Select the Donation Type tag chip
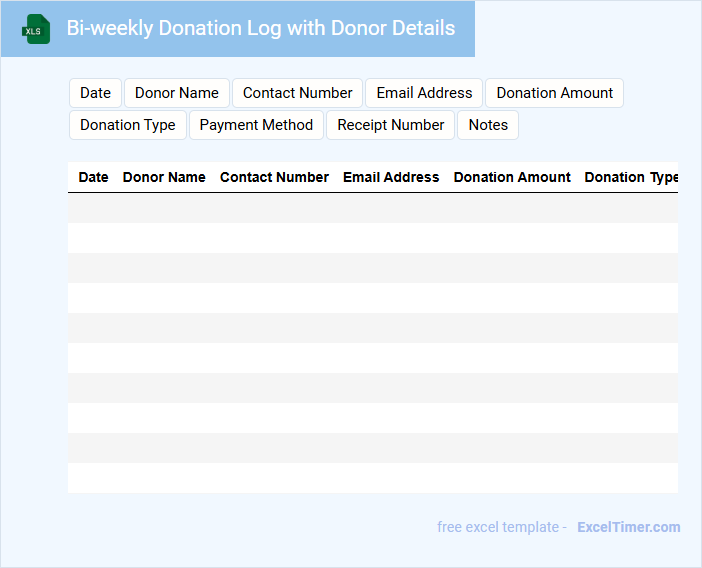Viewport: 702px width, 568px height. point(128,125)
